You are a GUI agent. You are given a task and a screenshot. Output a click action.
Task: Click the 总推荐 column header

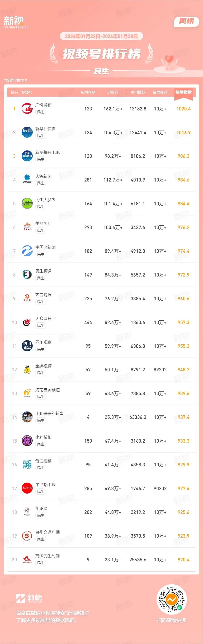[113, 92]
